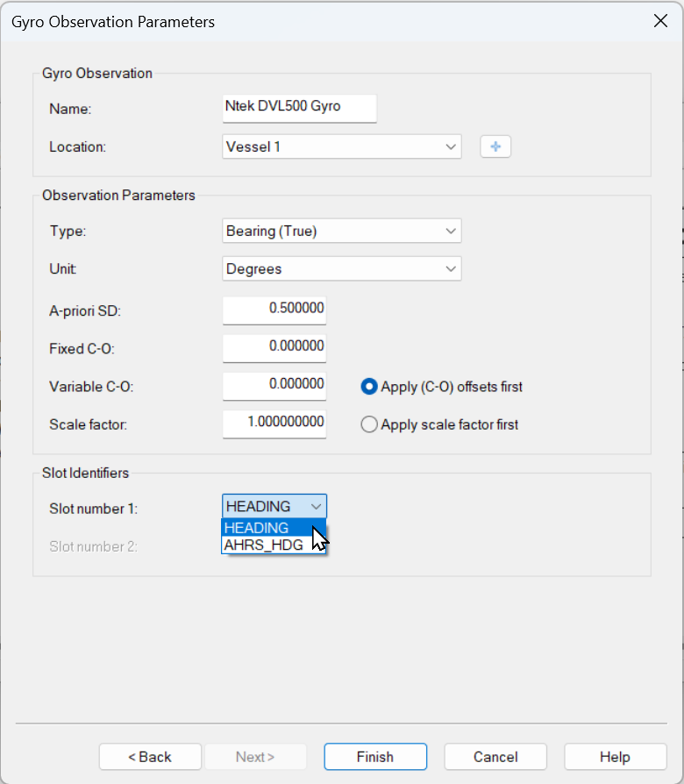Choose AHRS_HDG option in slot list
684x784 pixels.
(x=274, y=545)
